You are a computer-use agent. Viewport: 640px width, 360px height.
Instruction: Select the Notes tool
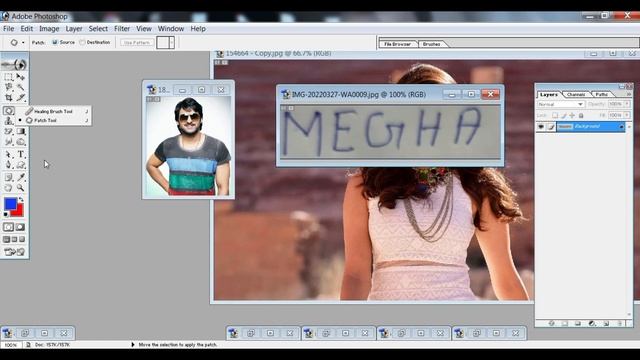point(8,177)
